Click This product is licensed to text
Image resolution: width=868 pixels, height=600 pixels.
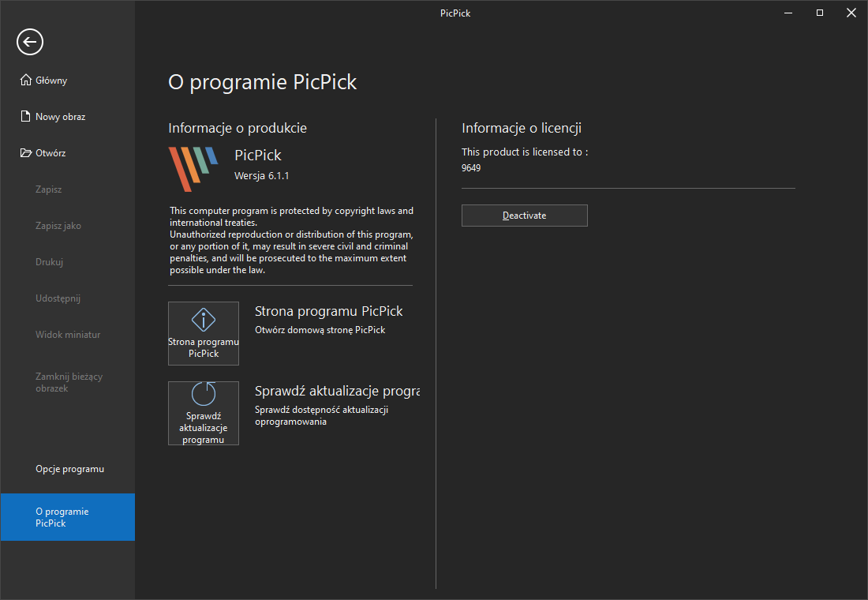[x=524, y=152]
